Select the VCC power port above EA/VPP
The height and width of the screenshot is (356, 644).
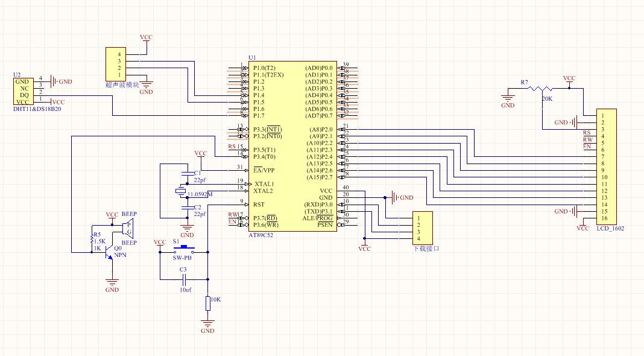click(x=201, y=154)
